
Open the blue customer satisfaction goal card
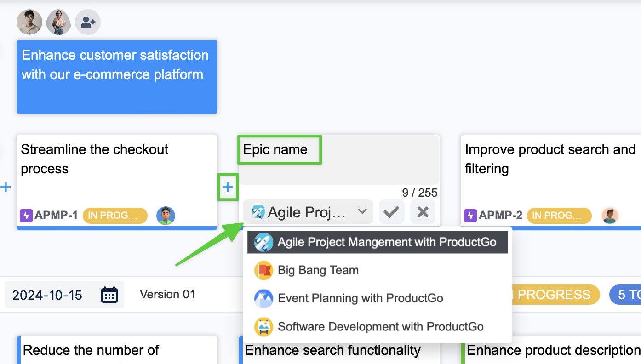click(x=117, y=77)
